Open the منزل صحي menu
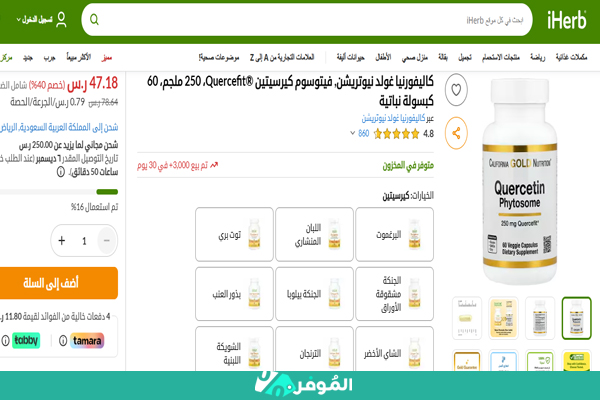600x400 pixels. (414, 57)
